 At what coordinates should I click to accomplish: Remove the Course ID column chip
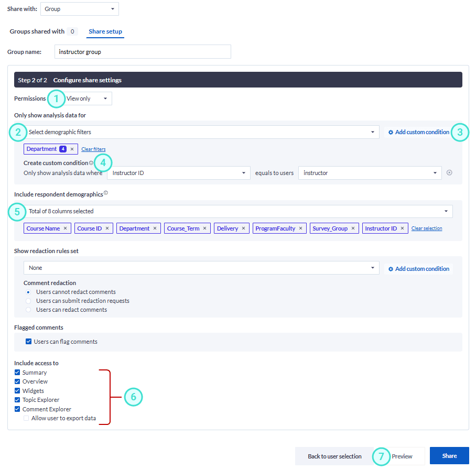click(107, 228)
